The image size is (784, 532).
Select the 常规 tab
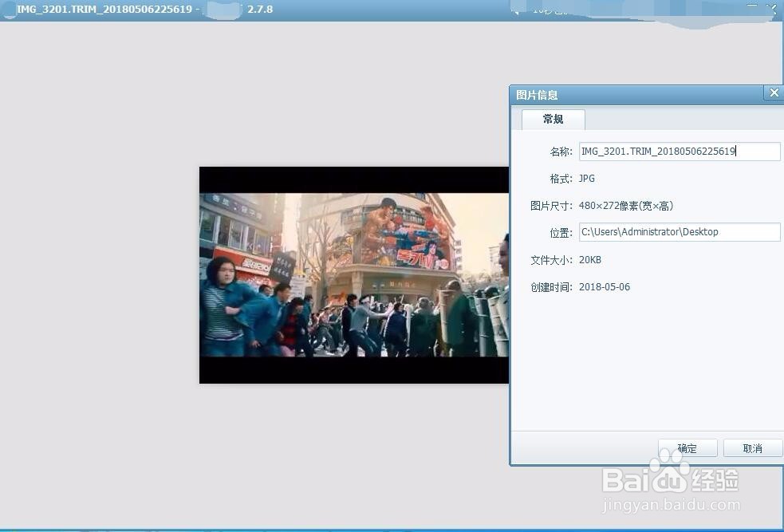coord(553,120)
